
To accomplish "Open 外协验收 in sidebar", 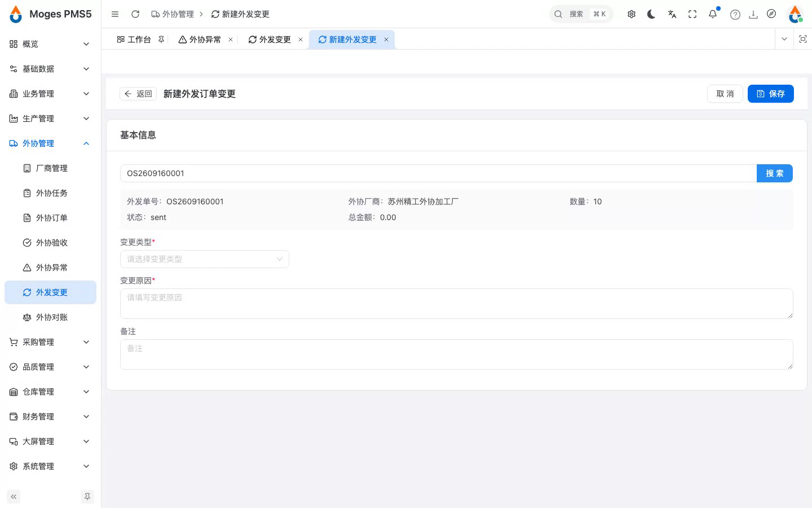I will 50,243.
